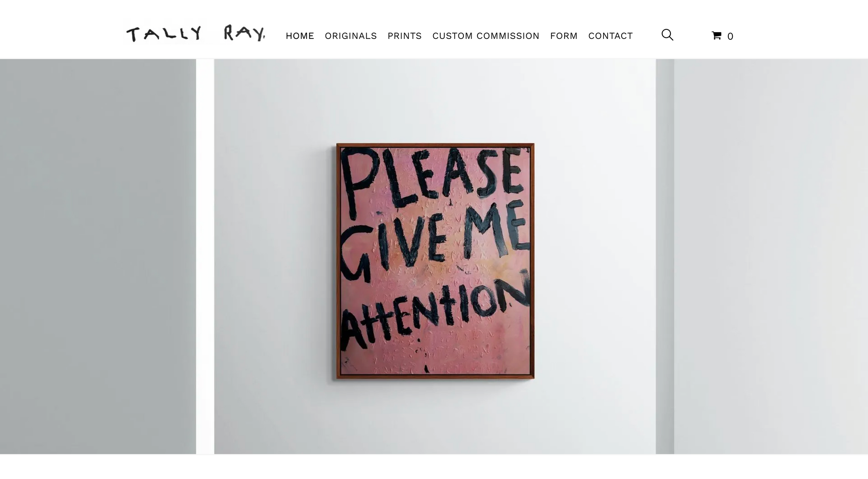Click the GIVE ME text on artwork
868x479 pixels.
(x=434, y=239)
